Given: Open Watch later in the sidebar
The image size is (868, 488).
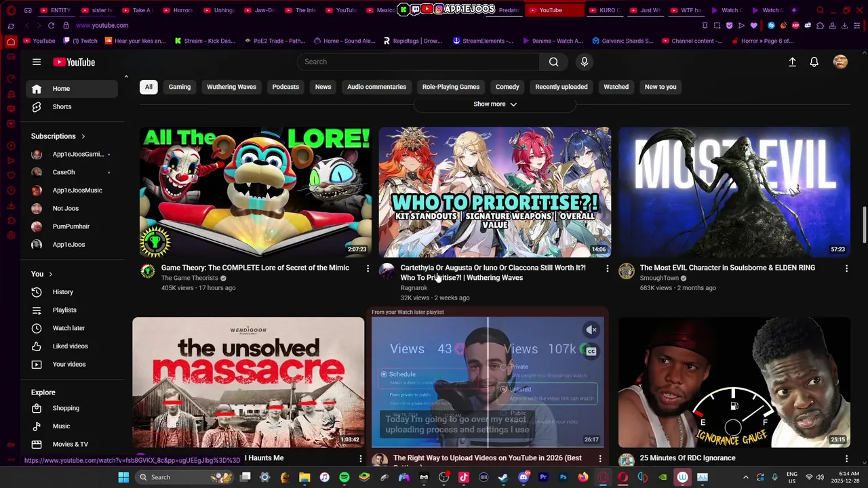Looking at the screenshot, I should pyautogui.click(x=72, y=328).
